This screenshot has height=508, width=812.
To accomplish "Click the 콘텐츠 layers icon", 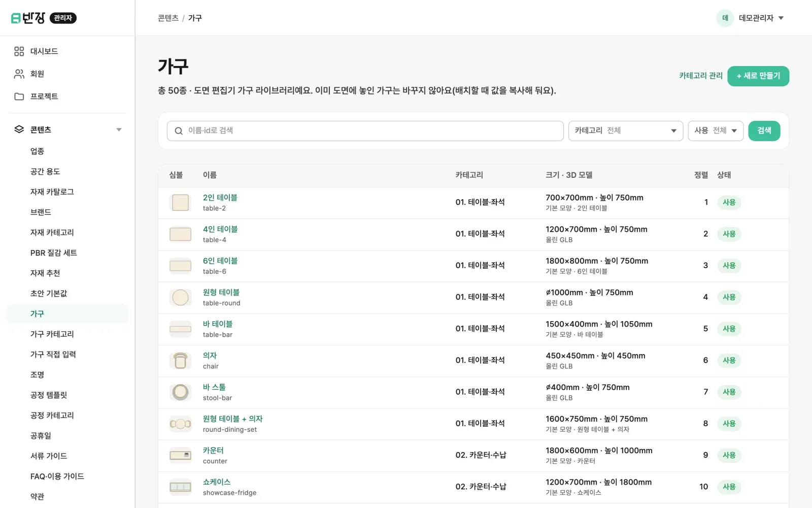I will [x=19, y=130].
